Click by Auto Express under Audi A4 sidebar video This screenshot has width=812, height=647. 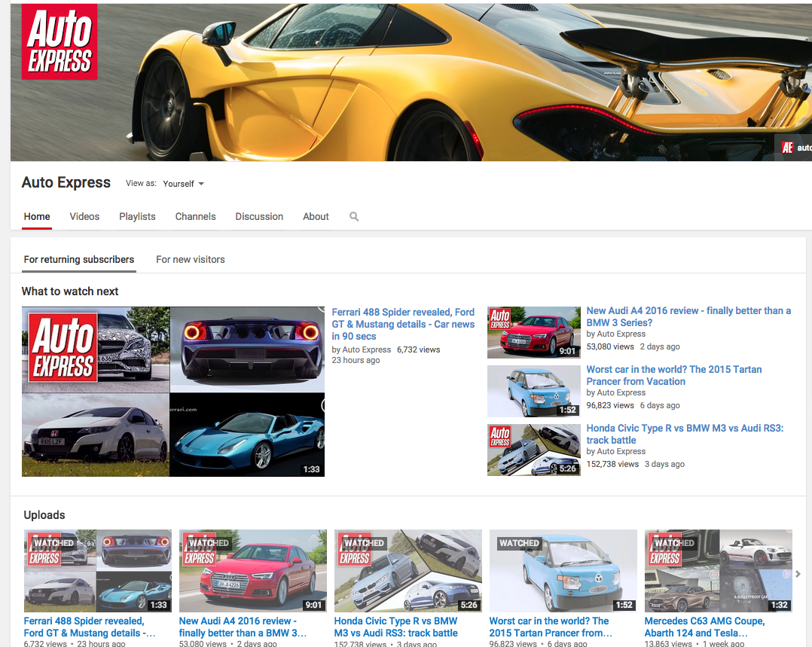[615, 334]
